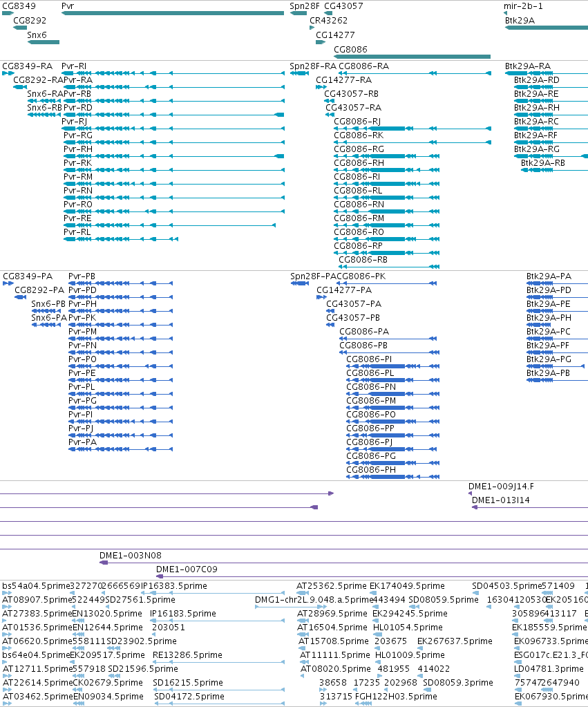The height and width of the screenshot is (707, 588).
Task: Click transcript label Pvr-RL
Action: tap(77, 232)
